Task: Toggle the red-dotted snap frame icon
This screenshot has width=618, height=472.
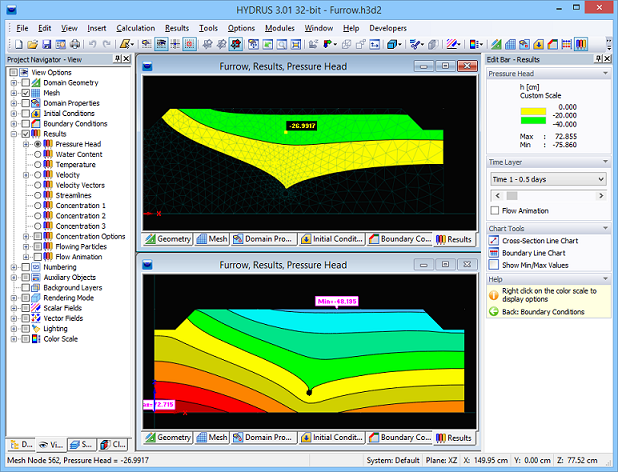Action: (189, 44)
